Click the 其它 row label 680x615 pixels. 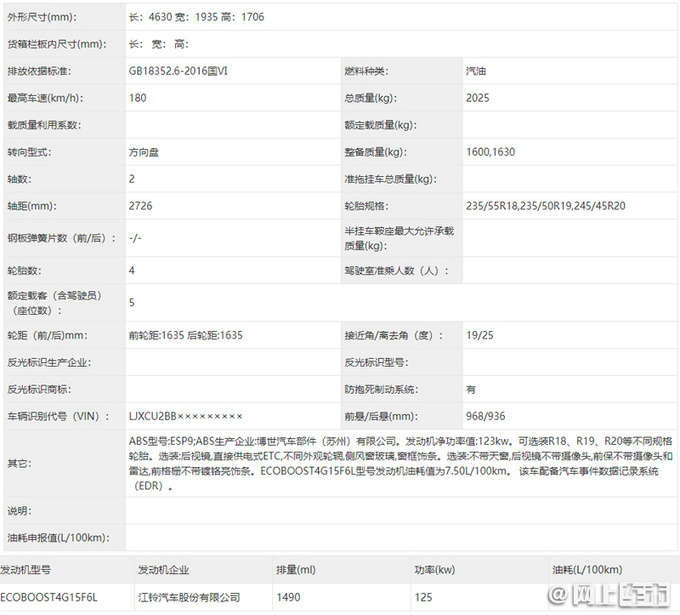[19, 464]
